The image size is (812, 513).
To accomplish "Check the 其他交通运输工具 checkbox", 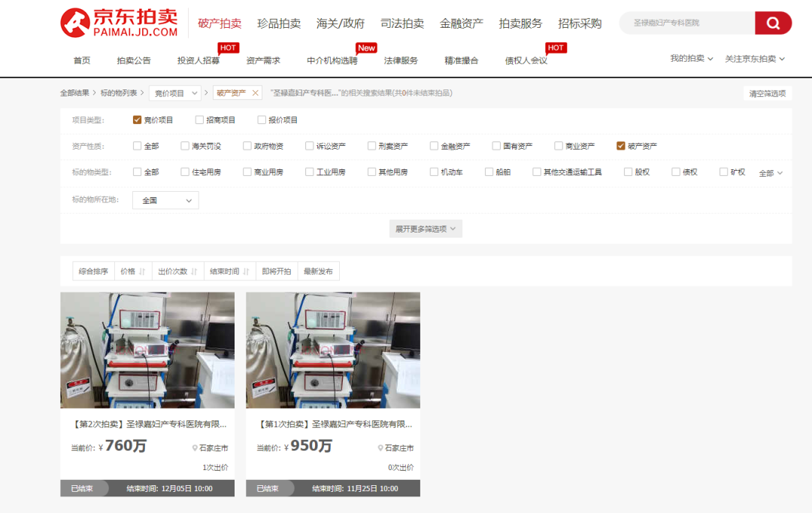I will 537,172.
